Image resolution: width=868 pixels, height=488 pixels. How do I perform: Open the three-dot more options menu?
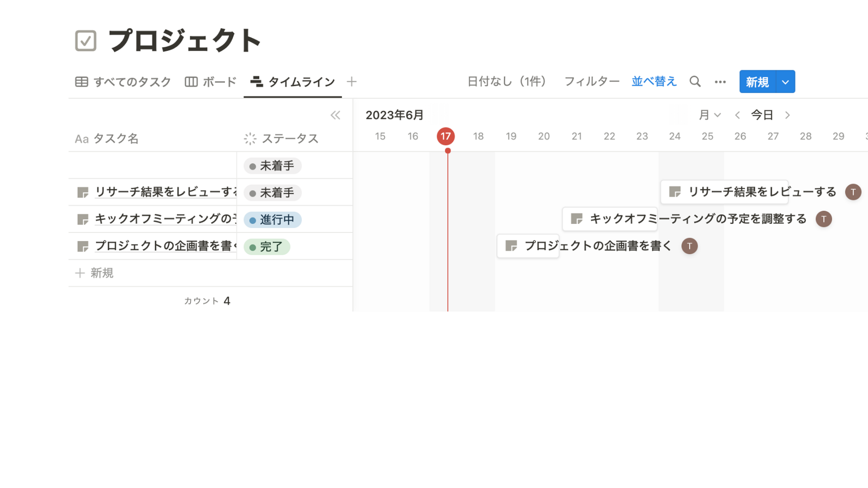(720, 82)
